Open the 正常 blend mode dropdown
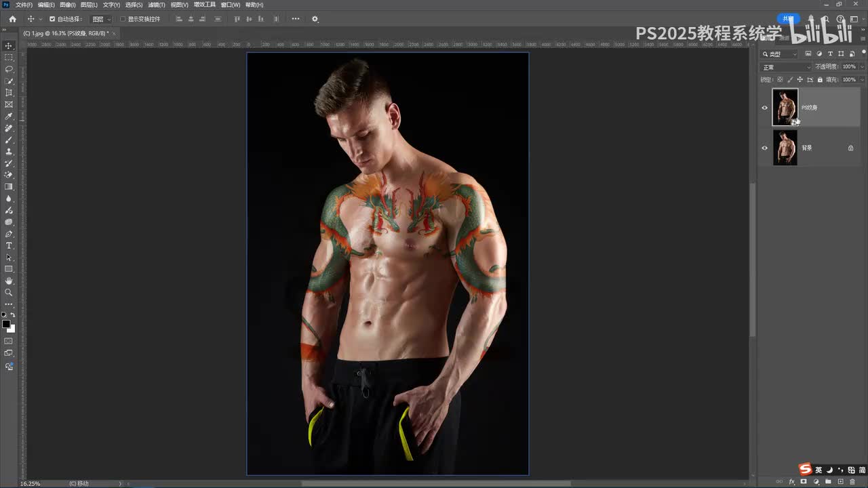868x488 pixels. click(786, 67)
